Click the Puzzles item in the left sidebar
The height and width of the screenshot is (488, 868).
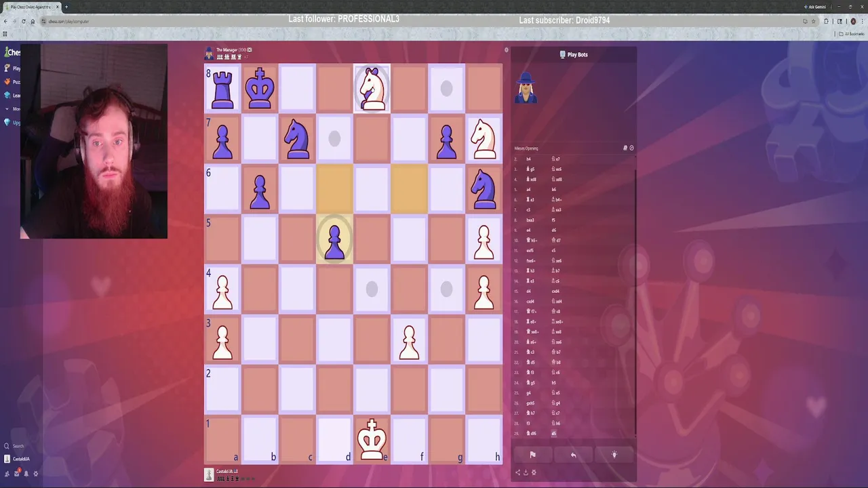tap(12, 82)
